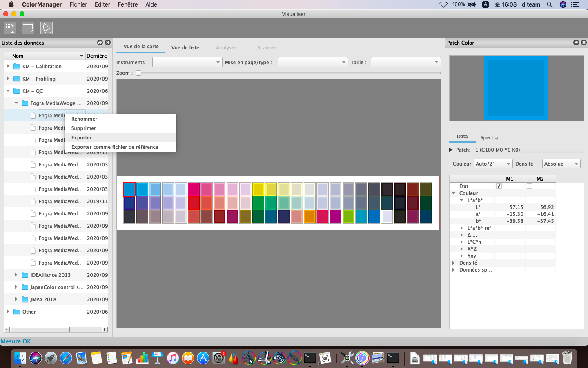588x368 pixels.
Task: Collapse the KM - QC folder
Action: (x=8, y=91)
